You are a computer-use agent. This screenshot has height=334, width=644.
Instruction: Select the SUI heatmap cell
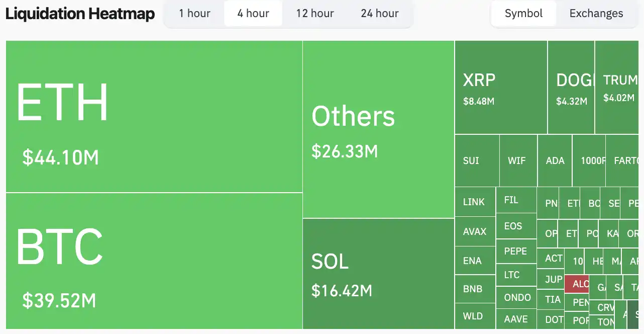[x=477, y=160]
